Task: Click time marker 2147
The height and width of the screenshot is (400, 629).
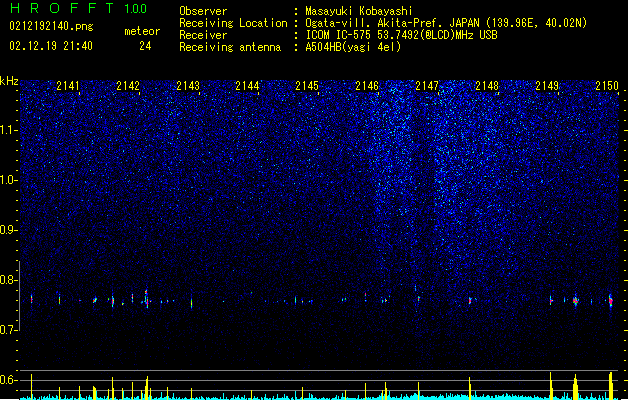Action: 427,86
